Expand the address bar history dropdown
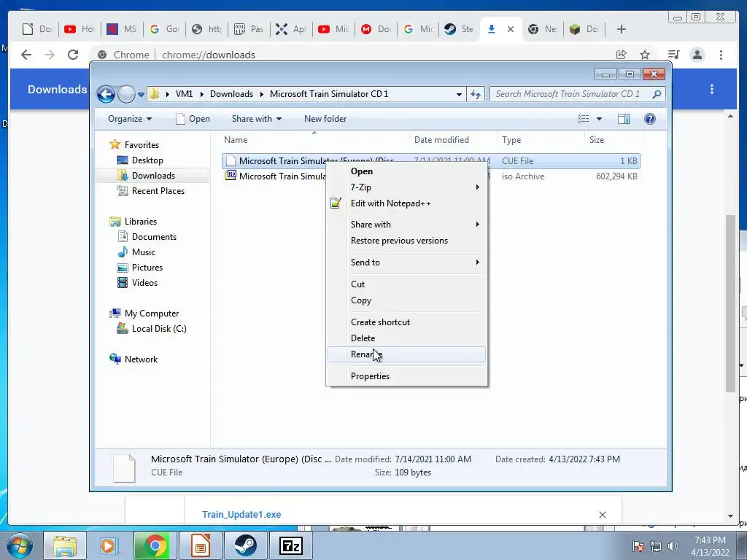747x560 pixels. 459,94
